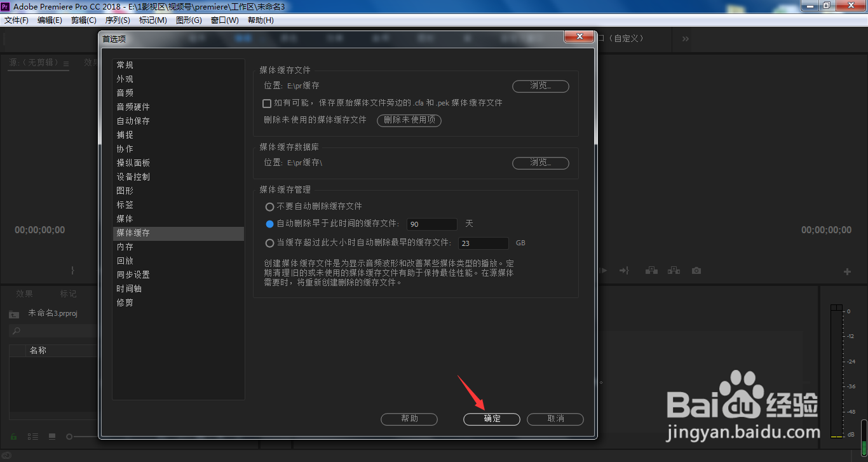
Task: Click the Mark Out brace icon in Source monitor
Action: (x=72, y=271)
